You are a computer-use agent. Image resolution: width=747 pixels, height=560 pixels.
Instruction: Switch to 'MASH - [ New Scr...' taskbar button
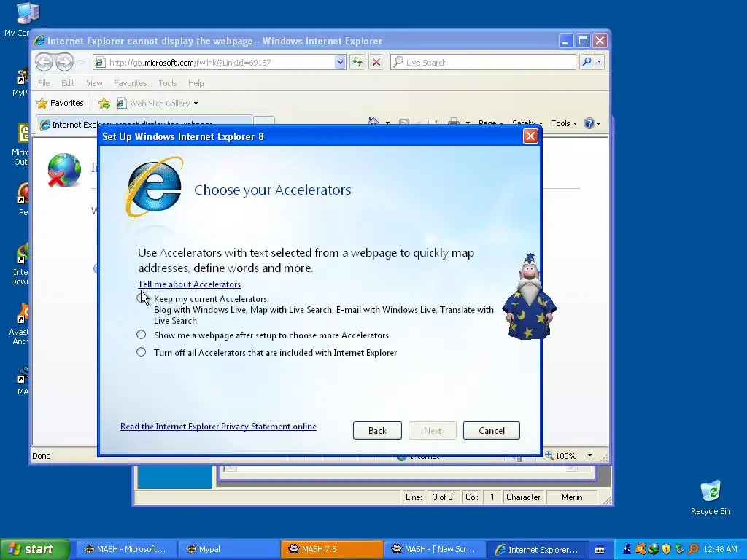click(x=434, y=549)
